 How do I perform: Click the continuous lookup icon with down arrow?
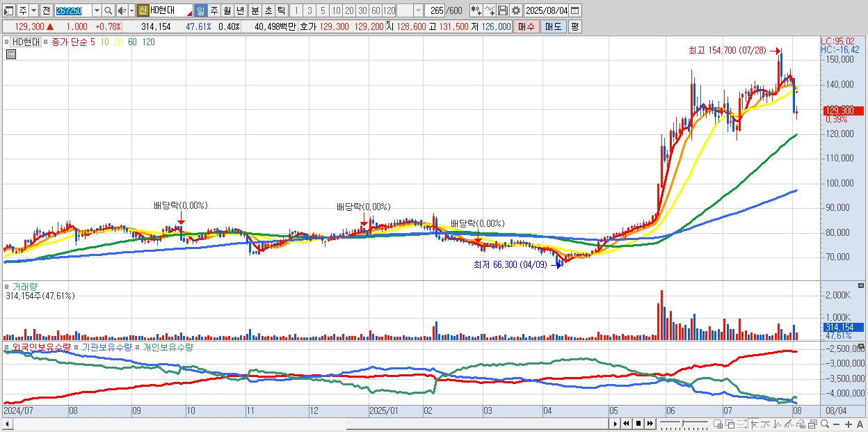click(x=476, y=10)
